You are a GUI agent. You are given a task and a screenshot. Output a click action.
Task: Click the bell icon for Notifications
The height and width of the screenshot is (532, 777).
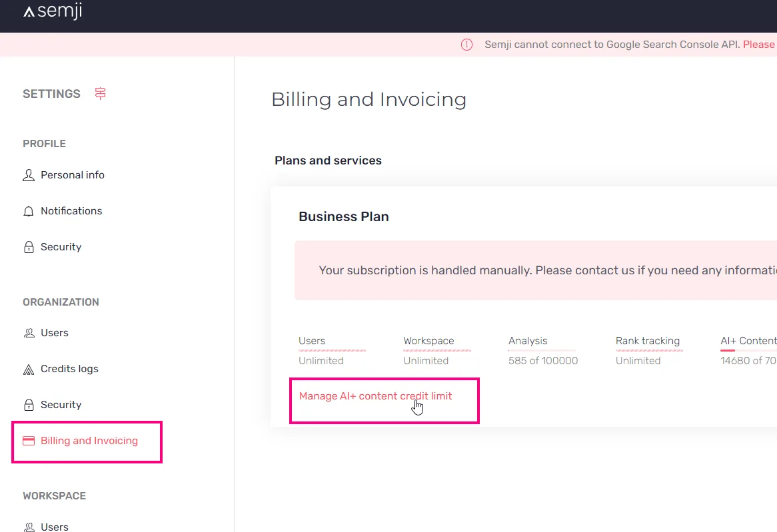coord(29,211)
